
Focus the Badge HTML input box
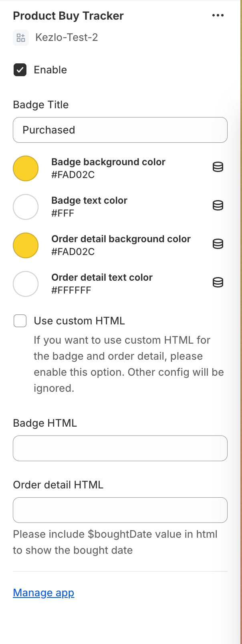pos(120,448)
